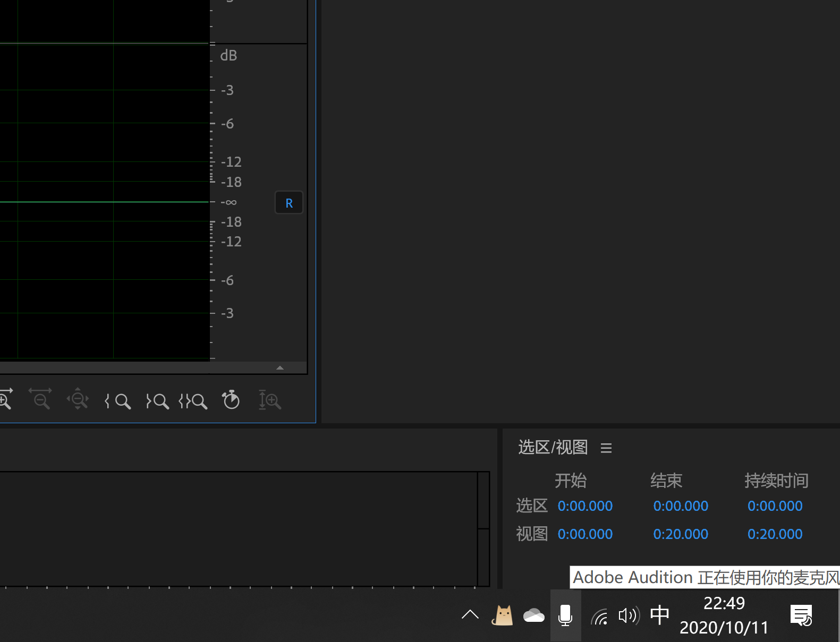The height and width of the screenshot is (642, 840).
Task: Click the 开始 column header
Action: point(571,481)
